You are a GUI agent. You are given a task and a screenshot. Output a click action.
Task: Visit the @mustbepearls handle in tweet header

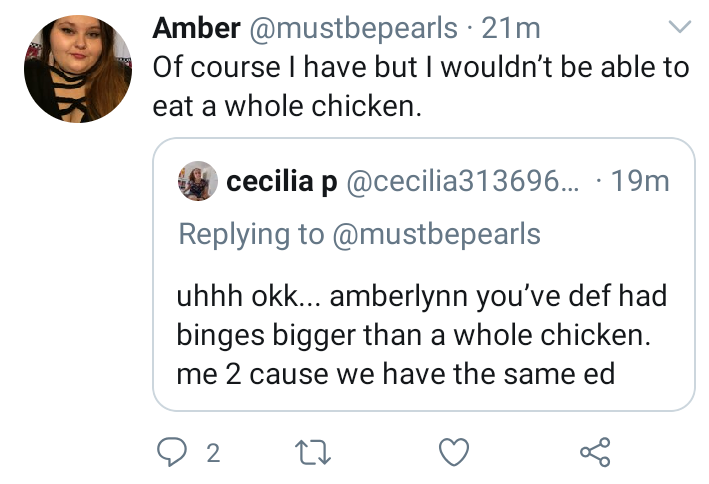[353, 29]
